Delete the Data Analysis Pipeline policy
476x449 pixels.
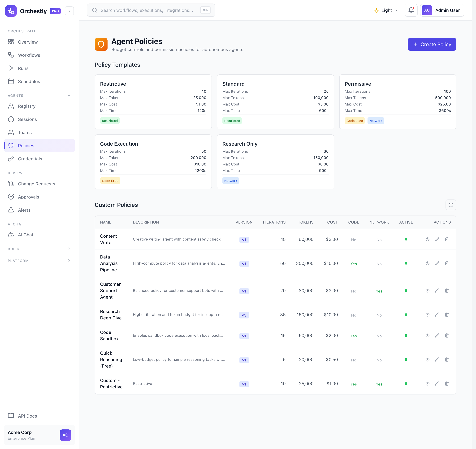pos(447,263)
